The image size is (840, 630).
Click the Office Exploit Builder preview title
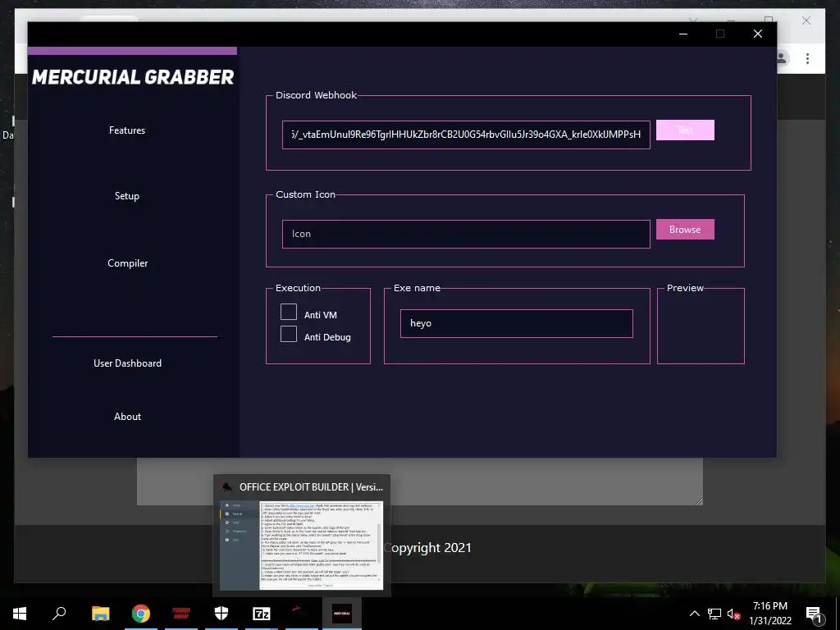point(311,487)
